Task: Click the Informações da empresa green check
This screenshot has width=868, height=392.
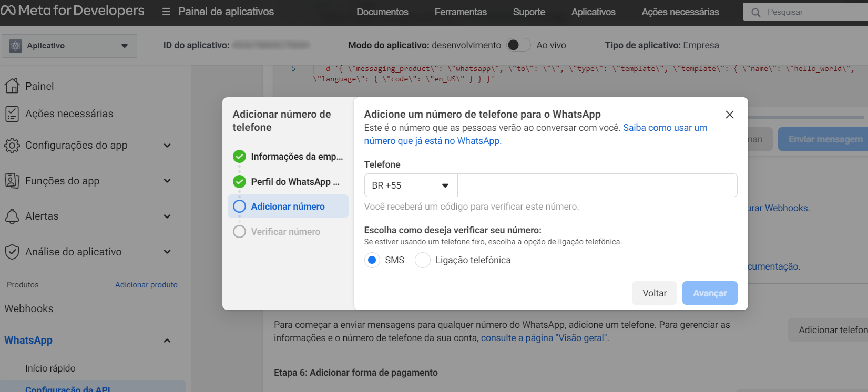Action: (239, 156)
